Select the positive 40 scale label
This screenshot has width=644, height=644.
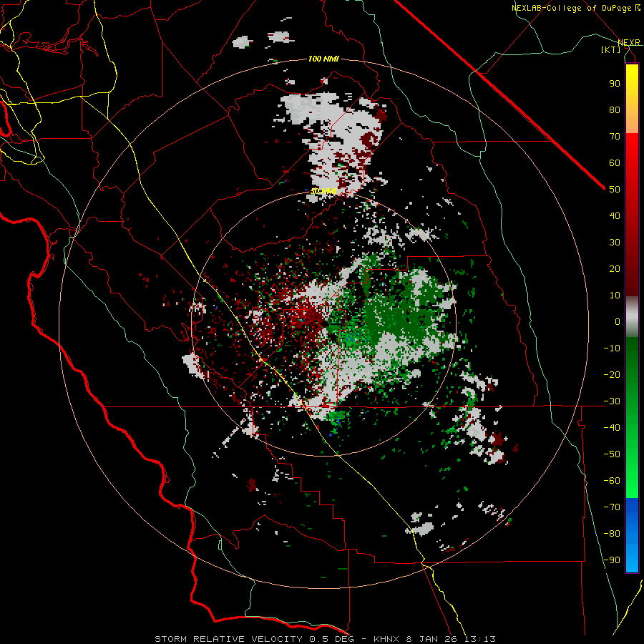(x=615, y=215)
